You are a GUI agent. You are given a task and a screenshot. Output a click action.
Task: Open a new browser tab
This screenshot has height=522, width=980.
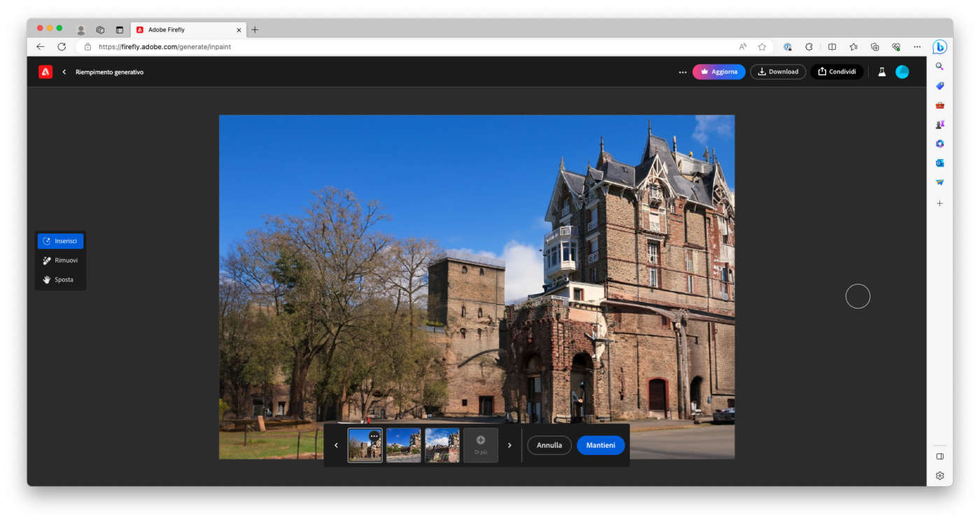tap(255, 30)
